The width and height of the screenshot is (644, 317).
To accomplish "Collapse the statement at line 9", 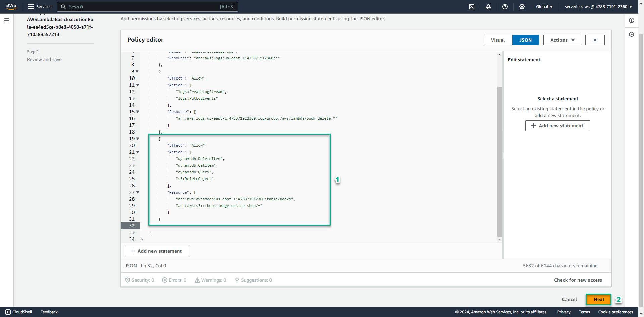I will pyautogui.click(x=137, y=71).
